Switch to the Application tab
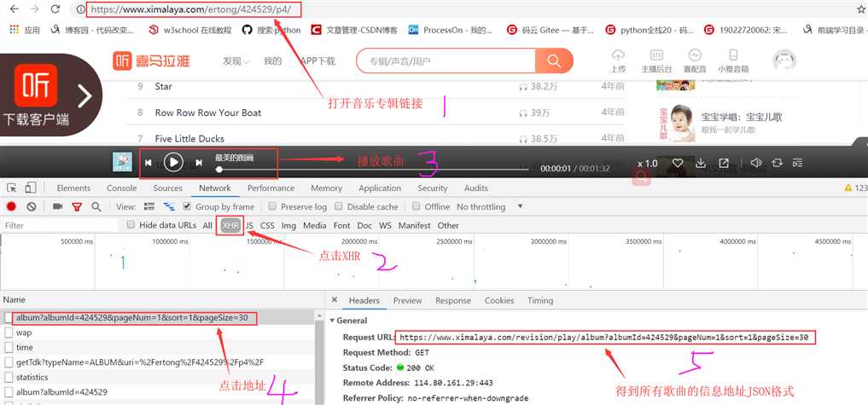The height and width of the screenshot is (405, 868). click(x=380, y=188)
